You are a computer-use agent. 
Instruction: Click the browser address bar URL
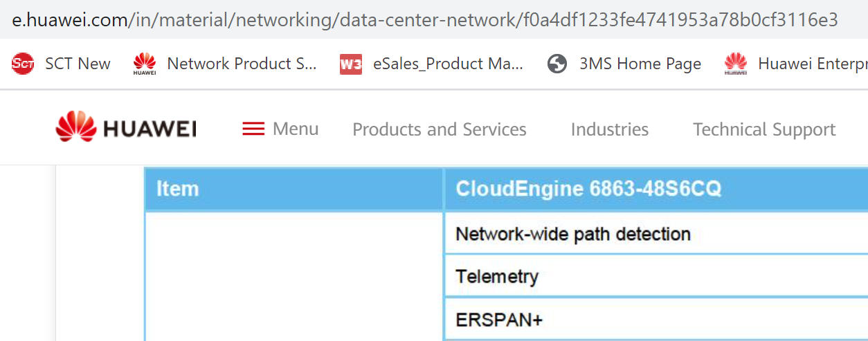click(425, 19)
